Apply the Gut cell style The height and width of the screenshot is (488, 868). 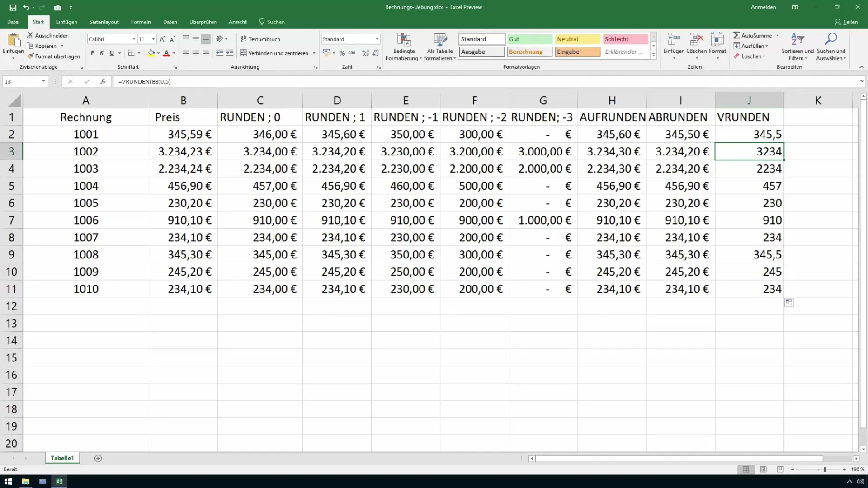point(529,39)
